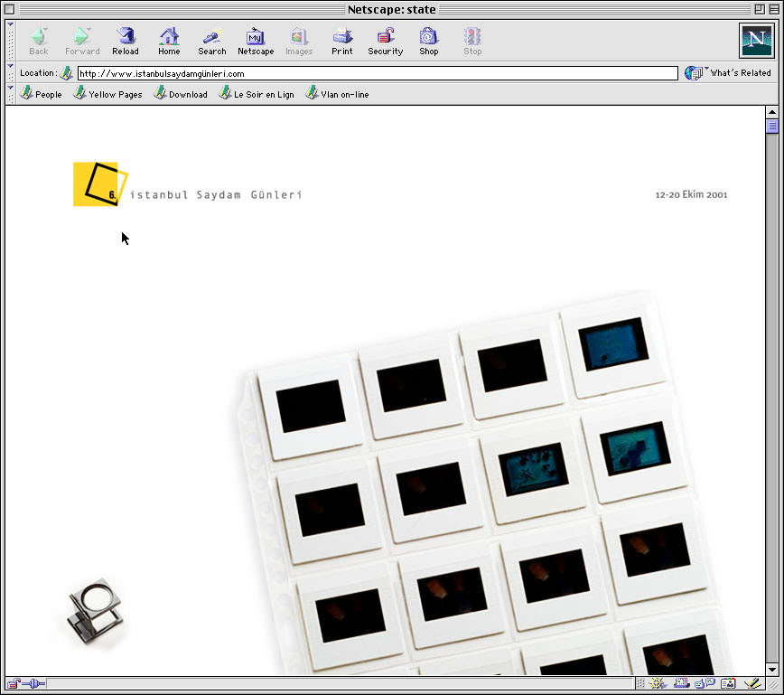Viewport: 784px width, 695px height.
Task: Go to the Home page
Action: 169,41
